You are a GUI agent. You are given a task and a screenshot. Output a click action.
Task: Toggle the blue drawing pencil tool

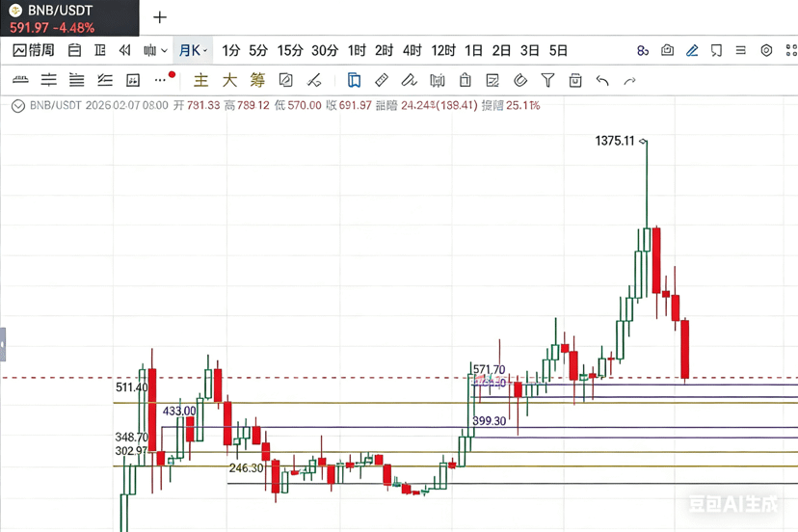(692, 50)
